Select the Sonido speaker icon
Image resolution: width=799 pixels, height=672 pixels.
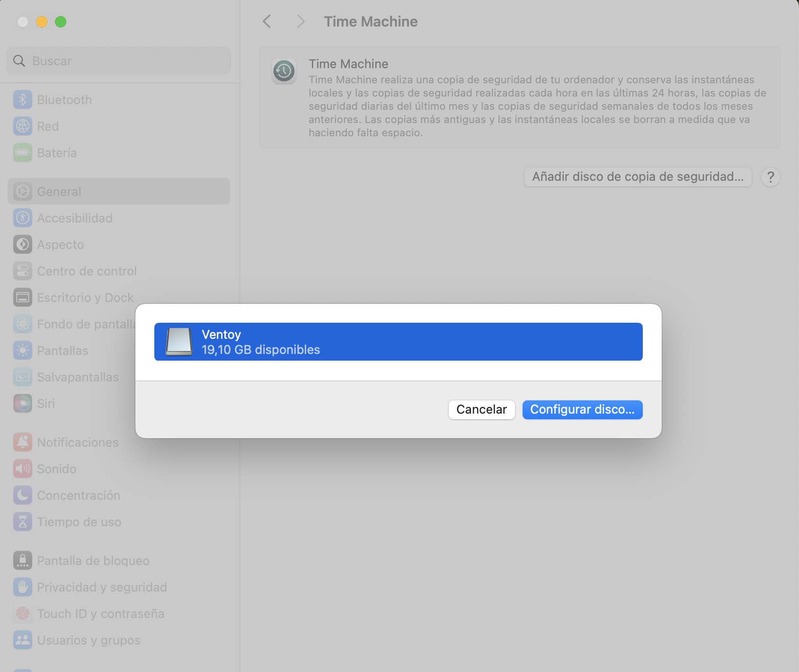(23, 469)
